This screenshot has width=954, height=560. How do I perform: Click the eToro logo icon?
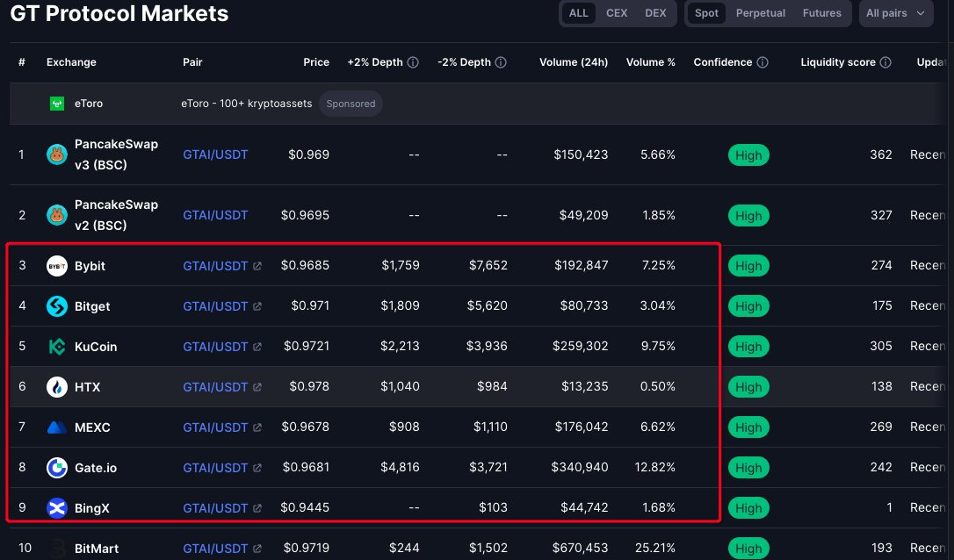pos(56,104)
